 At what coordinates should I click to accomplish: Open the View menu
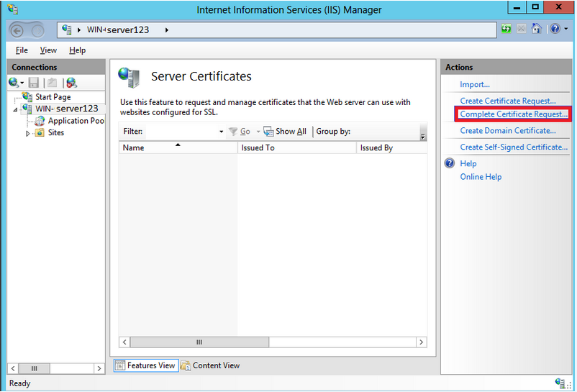48,50
